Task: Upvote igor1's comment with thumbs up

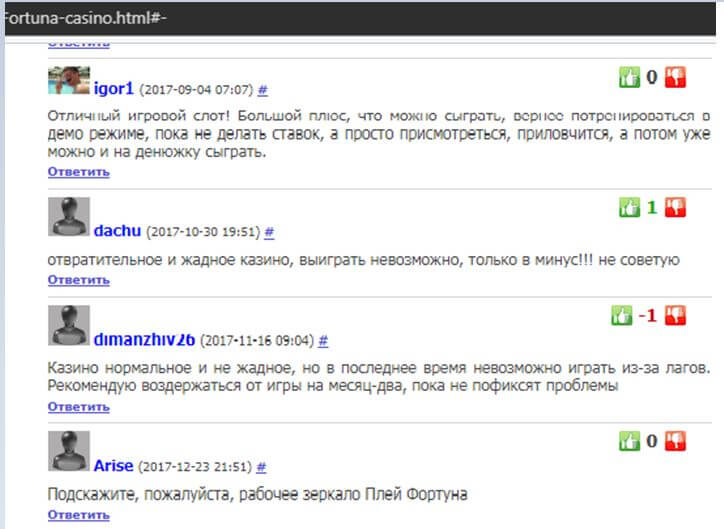Action: (x=629, y=77)
